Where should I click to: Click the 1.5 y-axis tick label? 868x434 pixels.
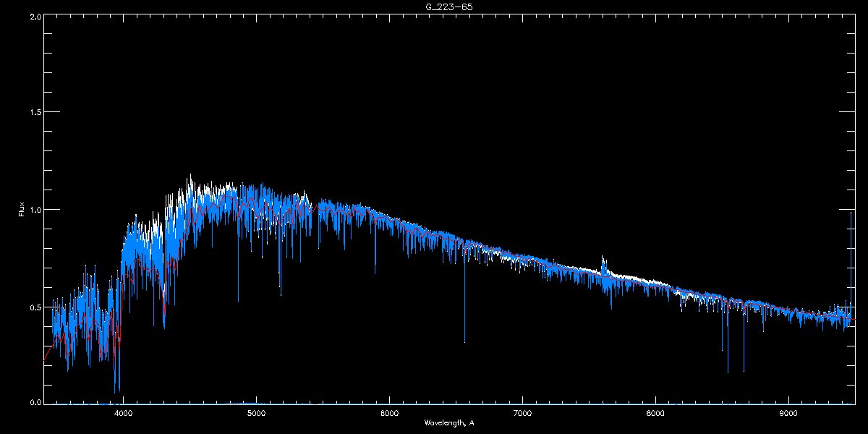click(35, 113)
